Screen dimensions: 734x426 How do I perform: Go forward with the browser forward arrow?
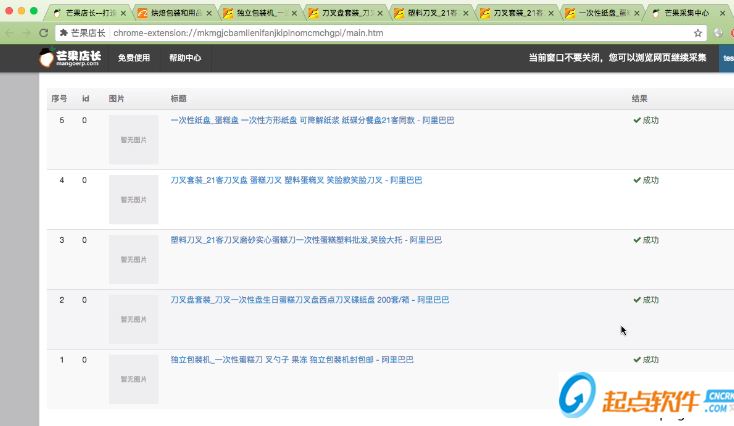point(26,33)
